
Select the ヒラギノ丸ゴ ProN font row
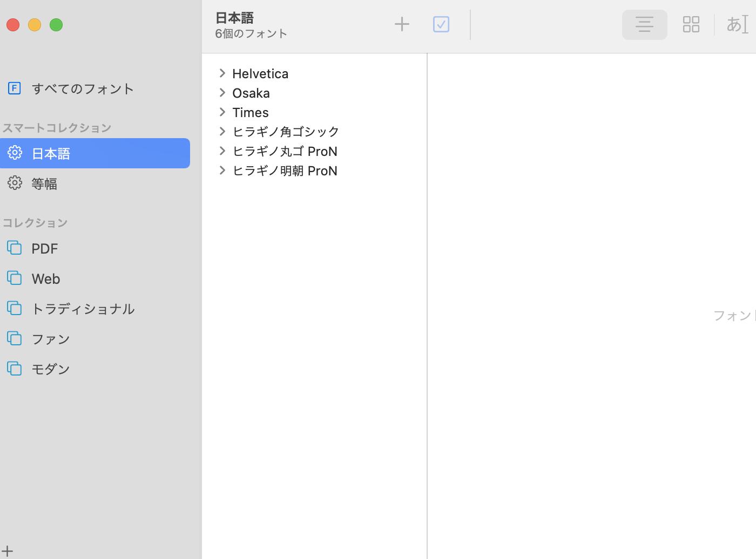(285, 151)
